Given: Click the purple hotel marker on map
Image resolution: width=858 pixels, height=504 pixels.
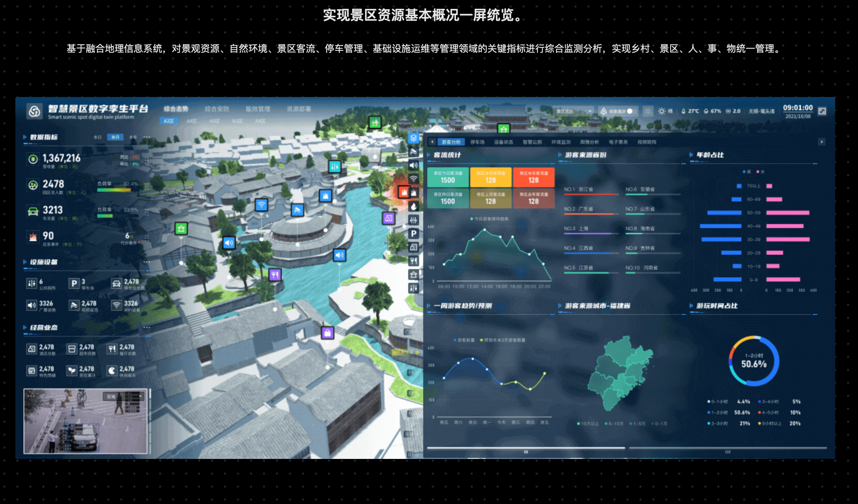Looking at the screenshot, I should pos(389,219).
